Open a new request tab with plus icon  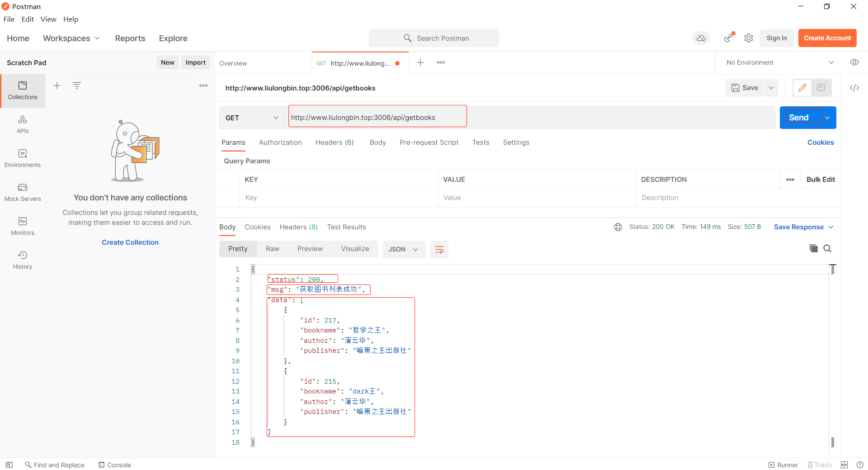(420, 62)
